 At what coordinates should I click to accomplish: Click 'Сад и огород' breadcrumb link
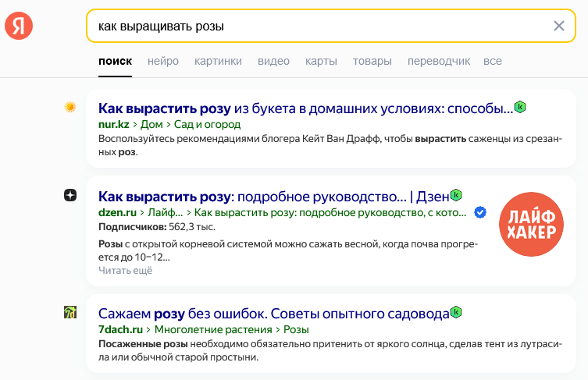pyautogui.click(x=206, y=124)
